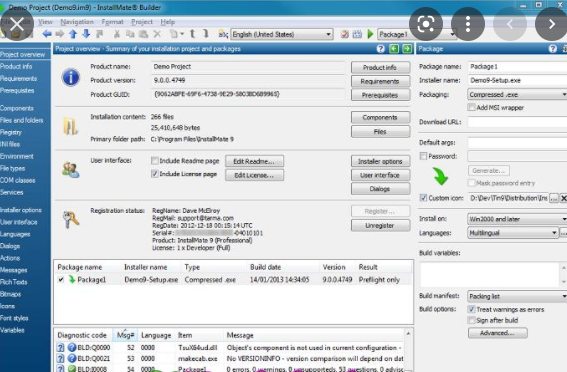The height and width of the screenshot is (372, 567).
Task: Browse for custom icon with the ellipsis button
Action: click(x=554, y=198)
